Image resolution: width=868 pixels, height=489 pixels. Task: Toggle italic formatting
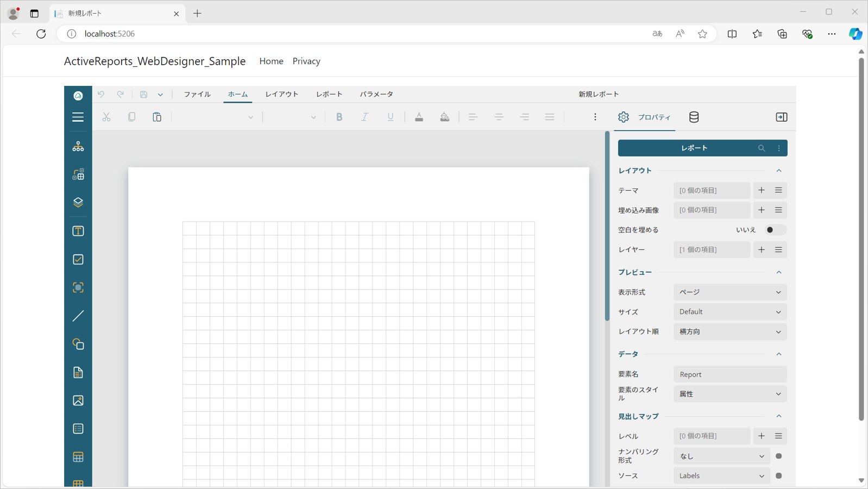click(x=364, y=117)
